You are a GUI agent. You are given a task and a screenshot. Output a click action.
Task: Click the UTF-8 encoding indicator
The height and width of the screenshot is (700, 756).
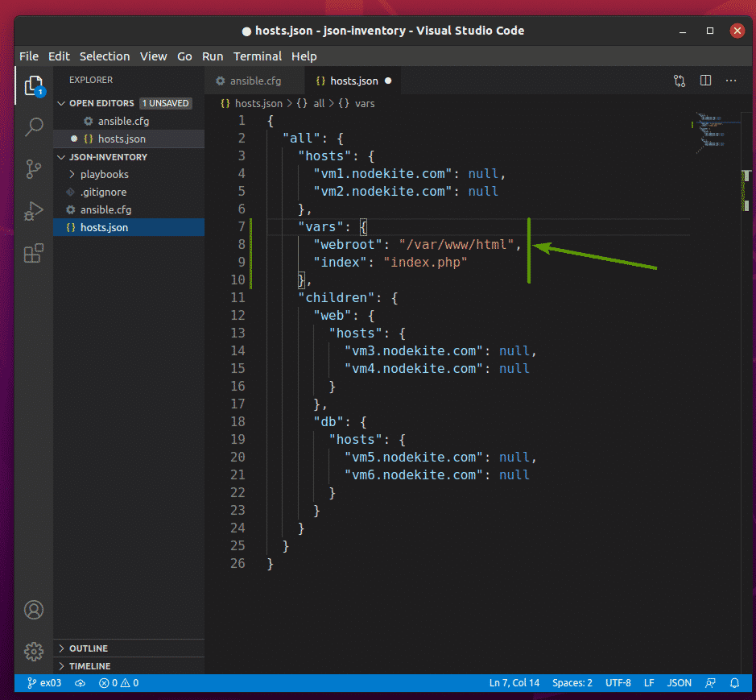click(x=618, y=682)
